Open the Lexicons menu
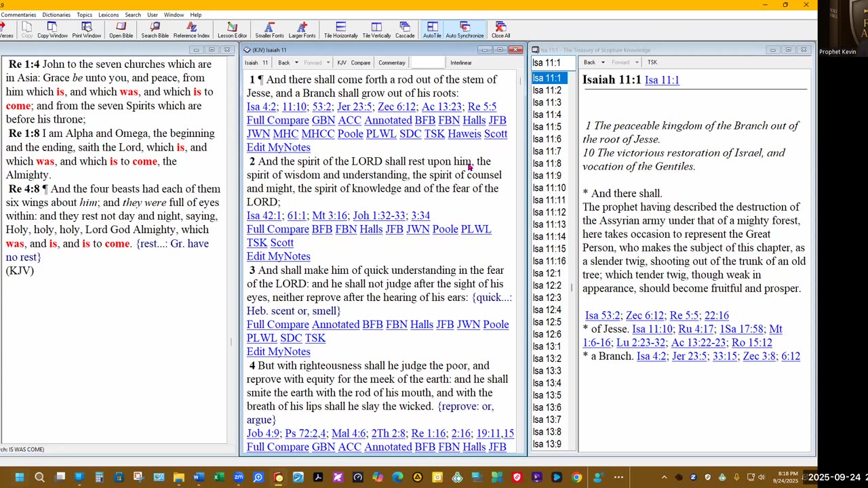Viewport: 868px width, 488px height. click(x=108, y=14)
